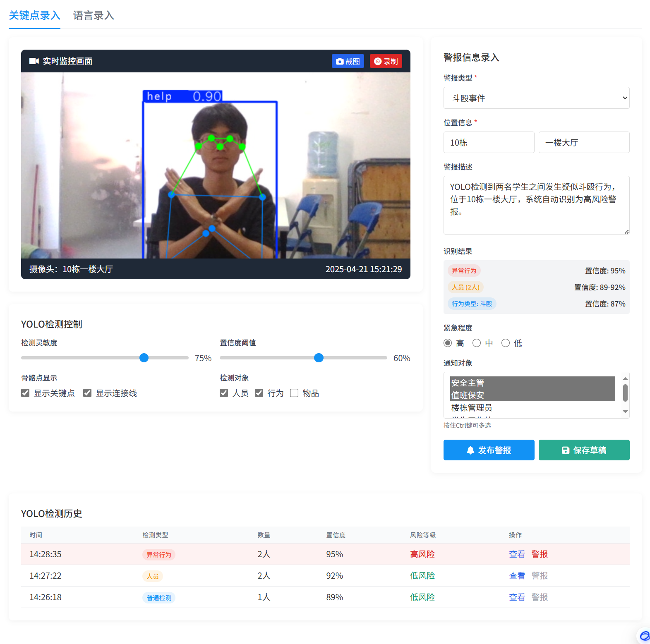
Task: Click 警报 for the 14:28:35 record
Action: tap(540, 554)
